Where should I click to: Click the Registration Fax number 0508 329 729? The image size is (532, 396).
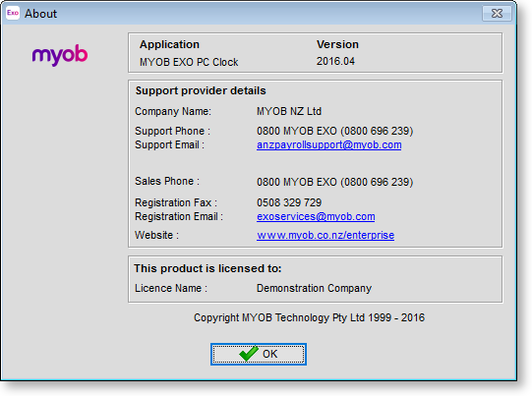289,202
